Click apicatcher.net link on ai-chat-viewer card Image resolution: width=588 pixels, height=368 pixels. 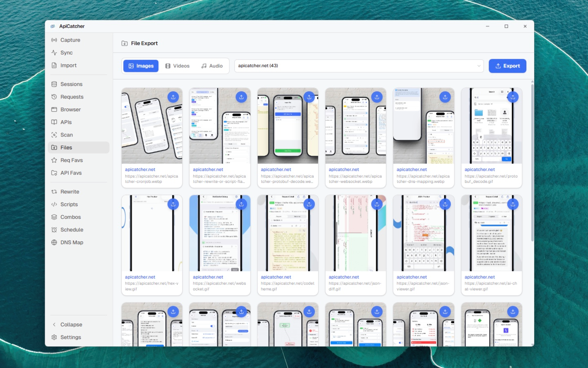[480, 277]
